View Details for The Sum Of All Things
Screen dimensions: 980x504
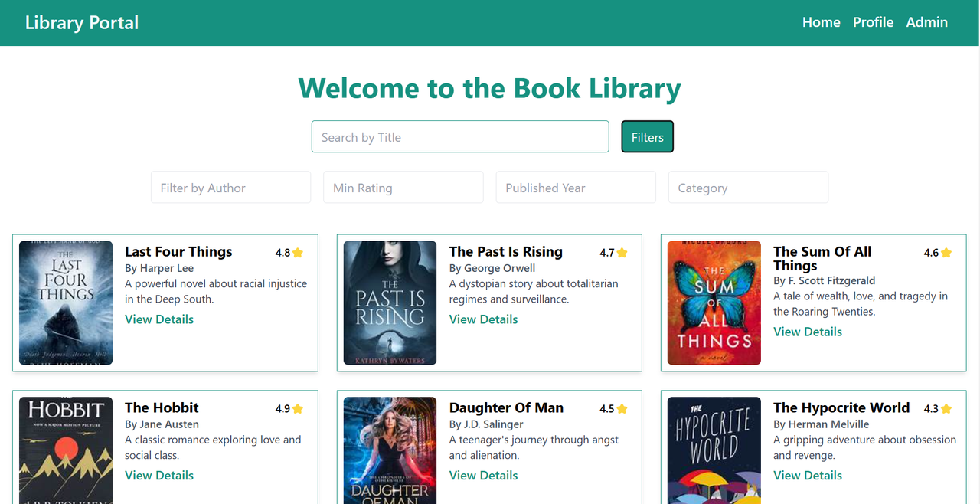pos(808,332)
